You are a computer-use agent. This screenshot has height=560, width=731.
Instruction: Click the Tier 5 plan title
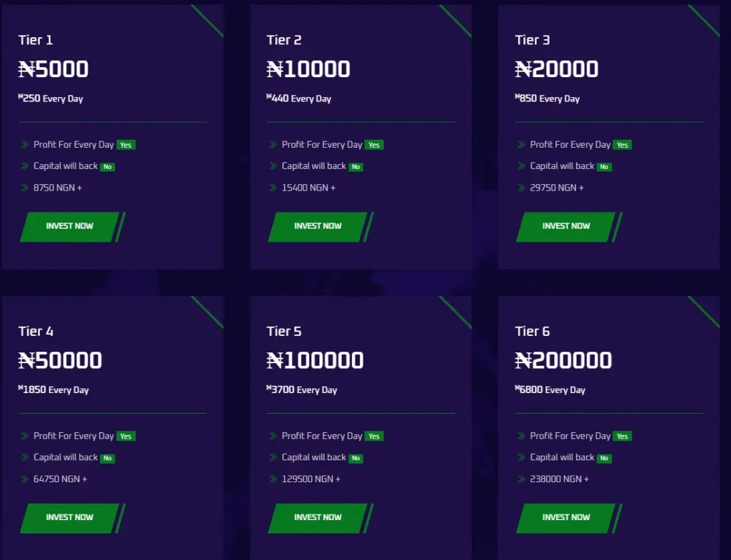(284, 331)
